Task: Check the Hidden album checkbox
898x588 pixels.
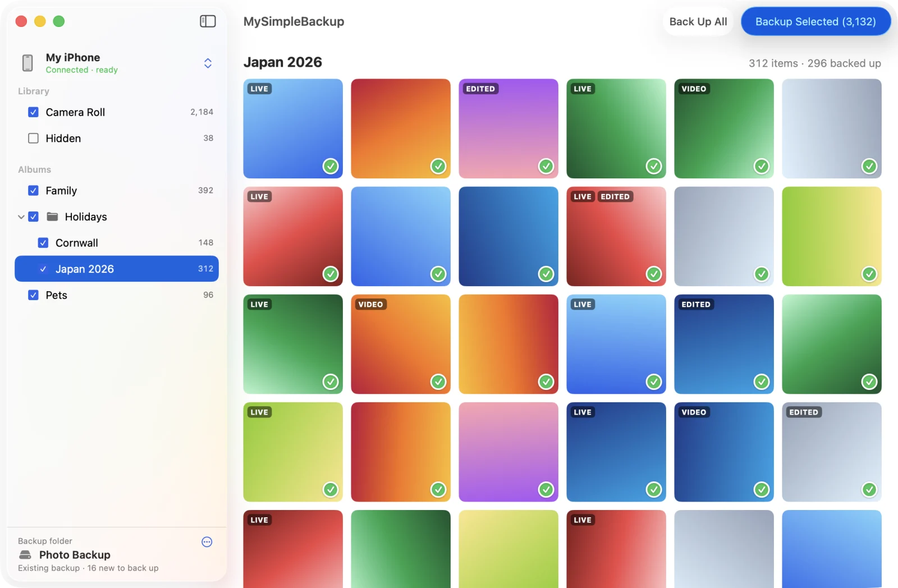Action: tap(33, 138)
